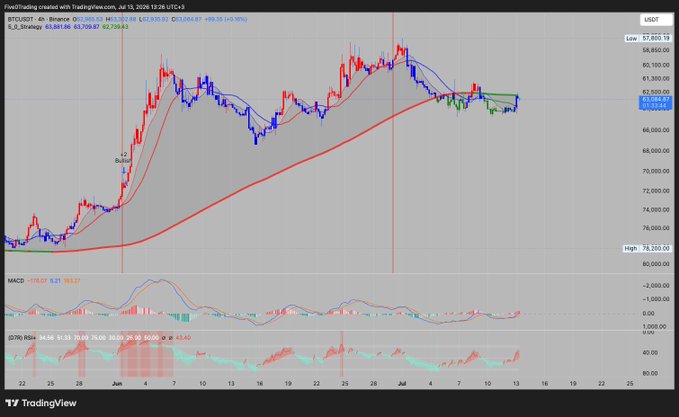
Task: Click the 25.00 value in RSI legend
Action: tap(133, 338)
